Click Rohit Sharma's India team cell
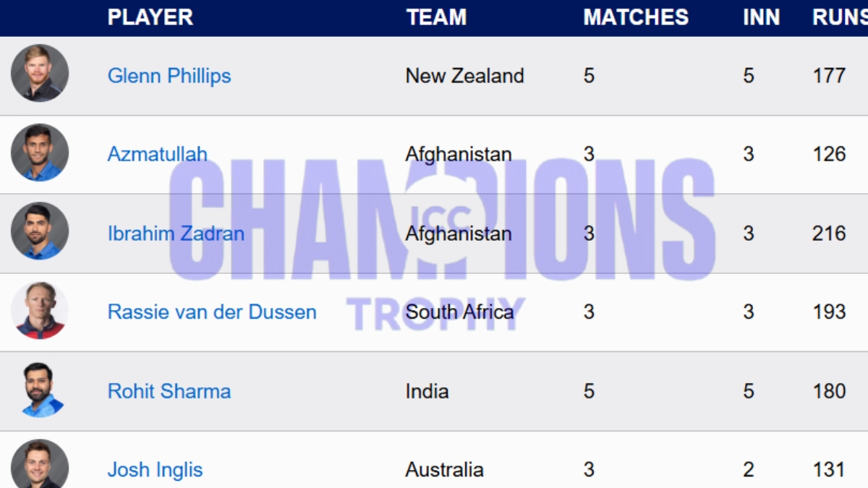 (427, 391)
